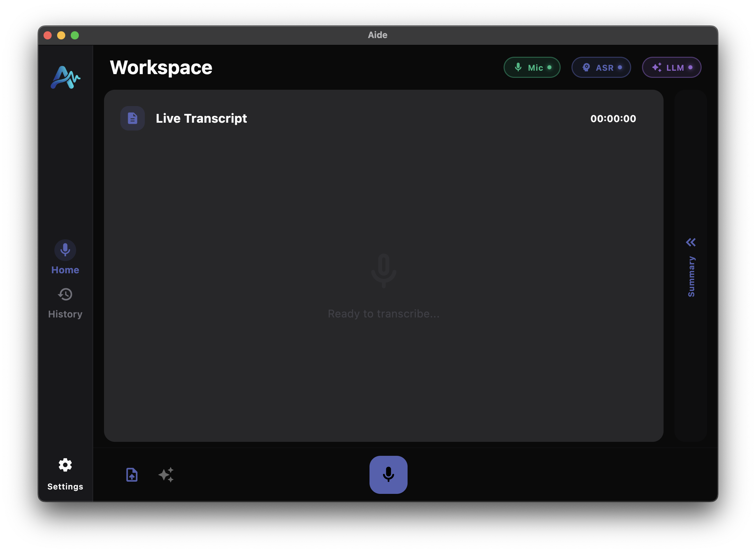
Task: Open the History clock icon
Action: click(65, 294)
